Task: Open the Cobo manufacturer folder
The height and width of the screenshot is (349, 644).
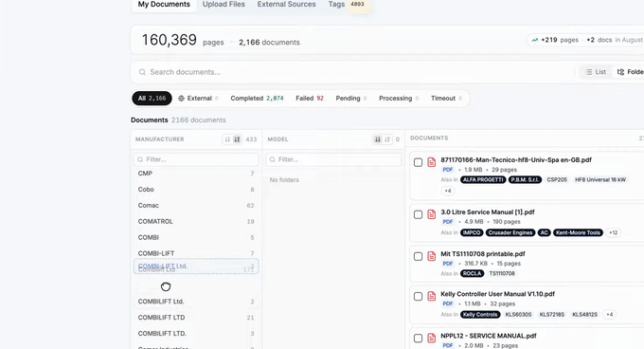Action: [x=196, y=190]
